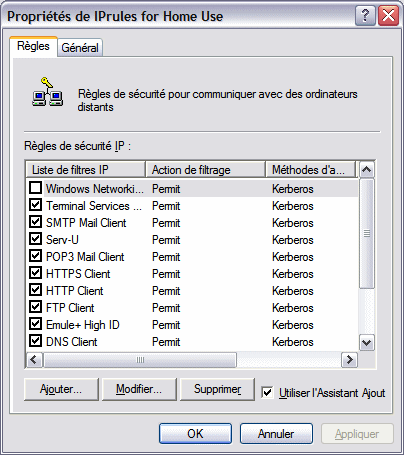This screenshot has width=404, height=455.
Task: Click the vertical scrollbar up arrow
Action: tap(367, 170)
